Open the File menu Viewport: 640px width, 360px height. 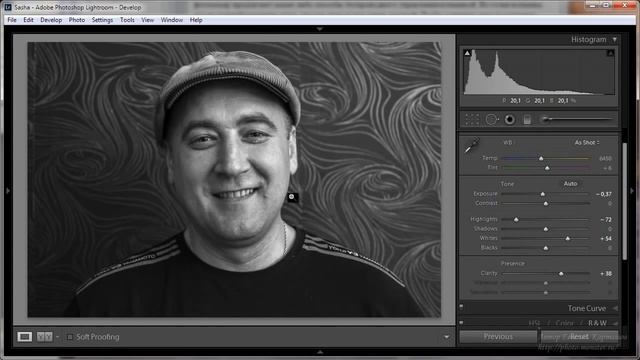point(12,20)
